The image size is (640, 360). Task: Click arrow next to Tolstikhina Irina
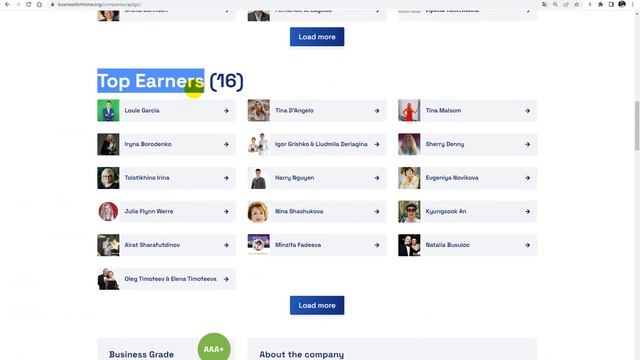point(226,178)
